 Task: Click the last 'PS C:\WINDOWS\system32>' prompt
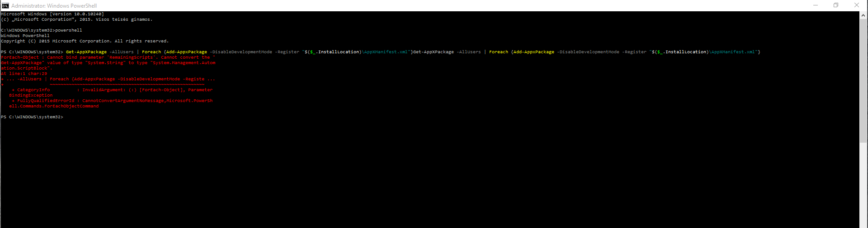[x=32, y=117]
